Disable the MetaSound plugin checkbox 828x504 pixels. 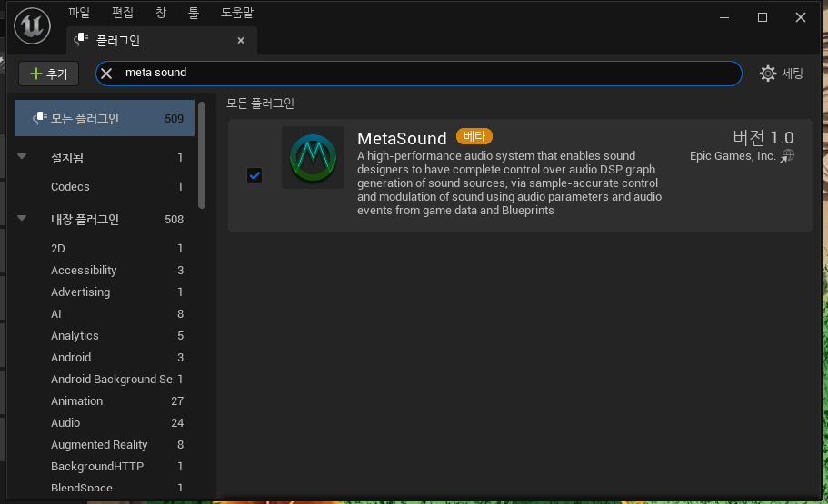coord(254,175)
